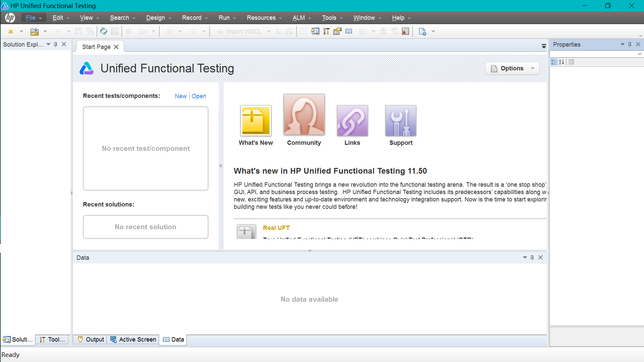
Task: Click the Solution Explorer toolbar icon
Action: click(315, 32)
